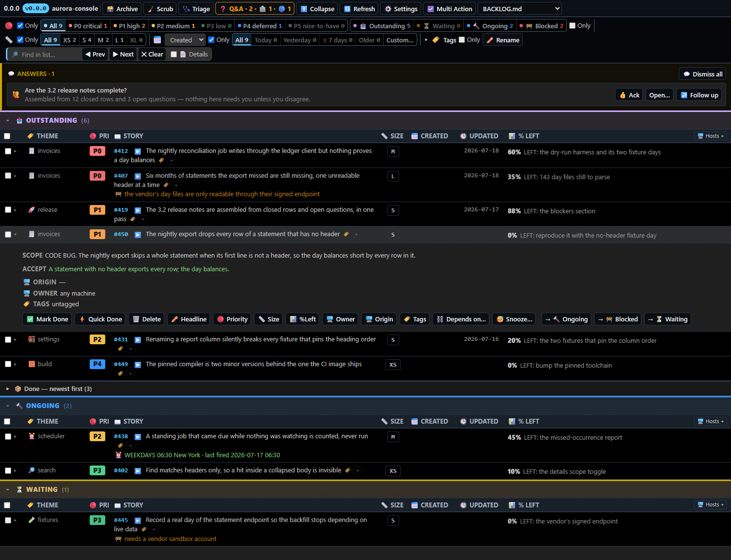Click the Follow up button
Viewport: 731px width, 560px height.
699,95
